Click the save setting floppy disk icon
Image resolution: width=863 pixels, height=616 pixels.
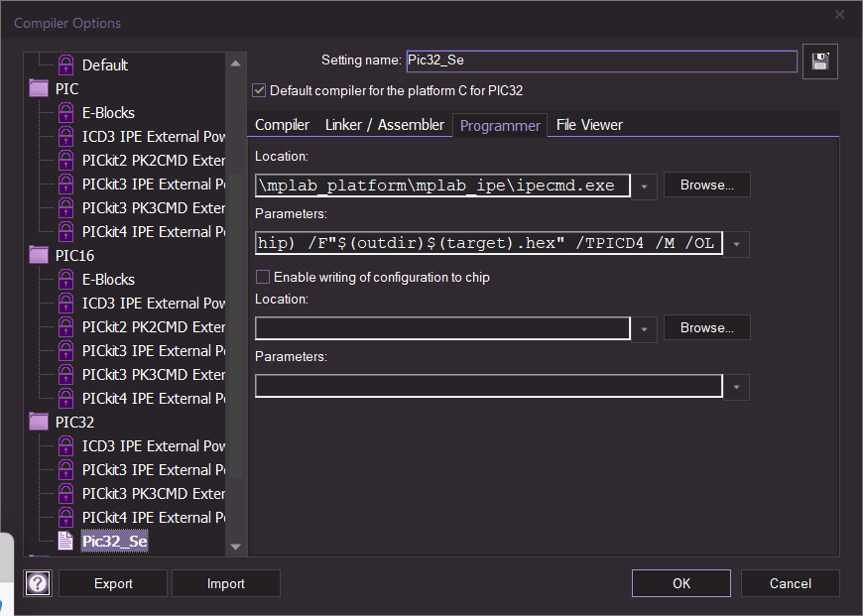[821, 62]
